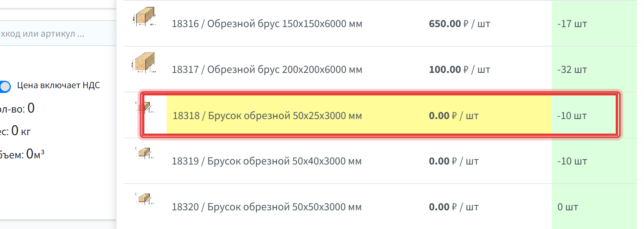This screenshot has height=229, width=644.
Task: Open product 18316 Обрезной брус 150х150х6000
Action: (x=267, y=24)
